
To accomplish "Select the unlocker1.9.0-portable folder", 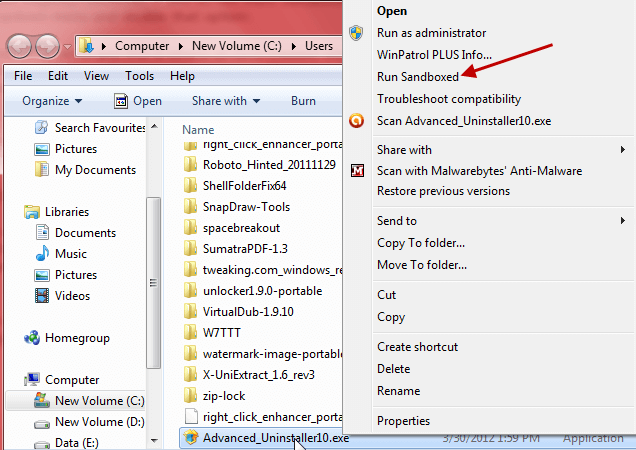I will click(262, 291).
